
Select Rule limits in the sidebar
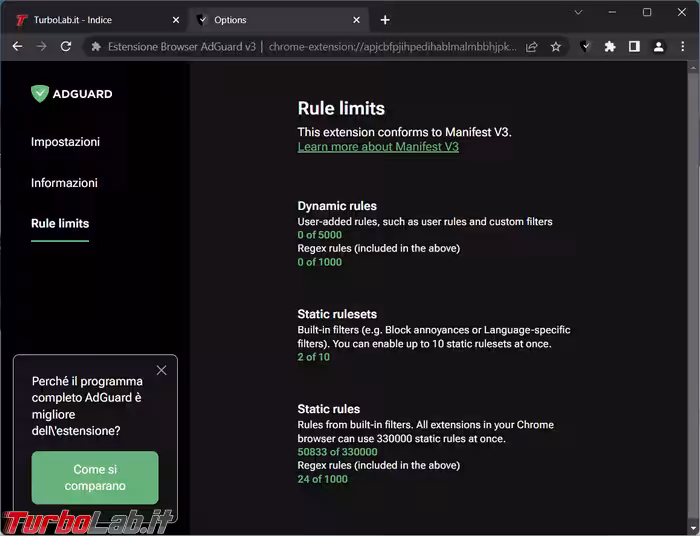point(60,224)
